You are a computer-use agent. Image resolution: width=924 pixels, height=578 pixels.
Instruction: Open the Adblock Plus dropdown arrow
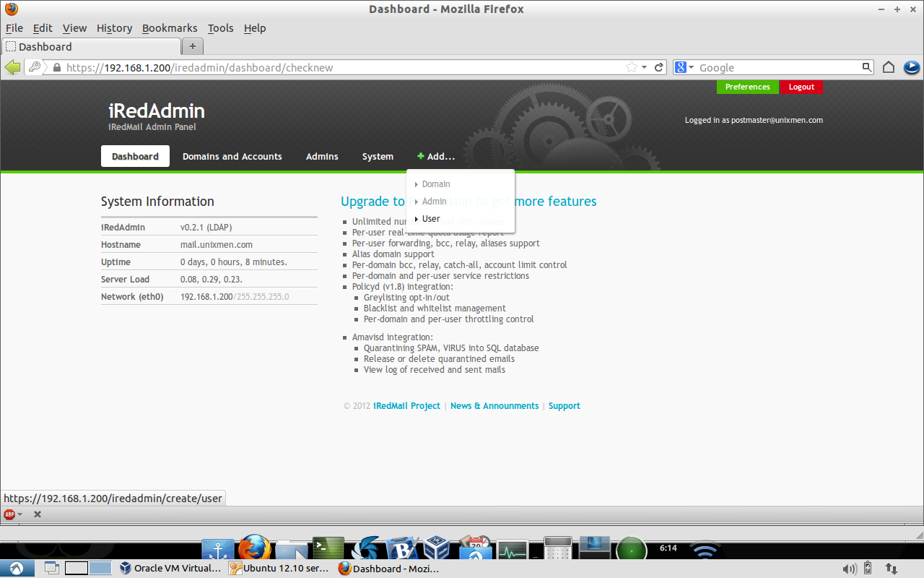[19, 514]
